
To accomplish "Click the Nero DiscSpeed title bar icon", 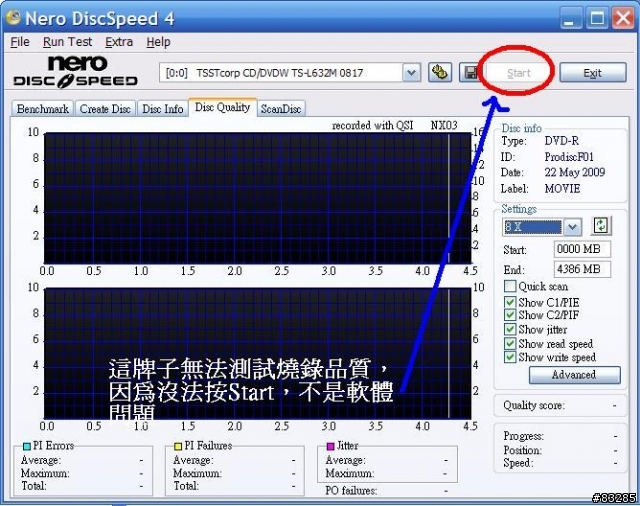I will (13, 17).
